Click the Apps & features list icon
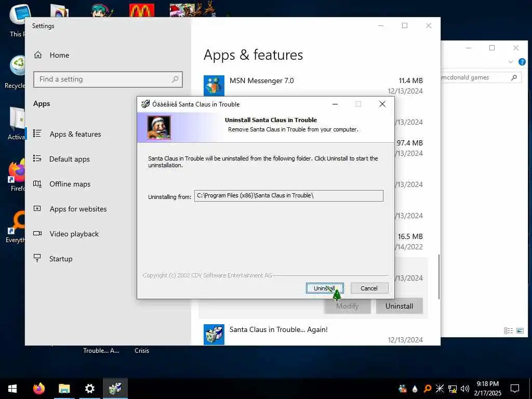This screenshot has width=532, height=399. point(37,134)
